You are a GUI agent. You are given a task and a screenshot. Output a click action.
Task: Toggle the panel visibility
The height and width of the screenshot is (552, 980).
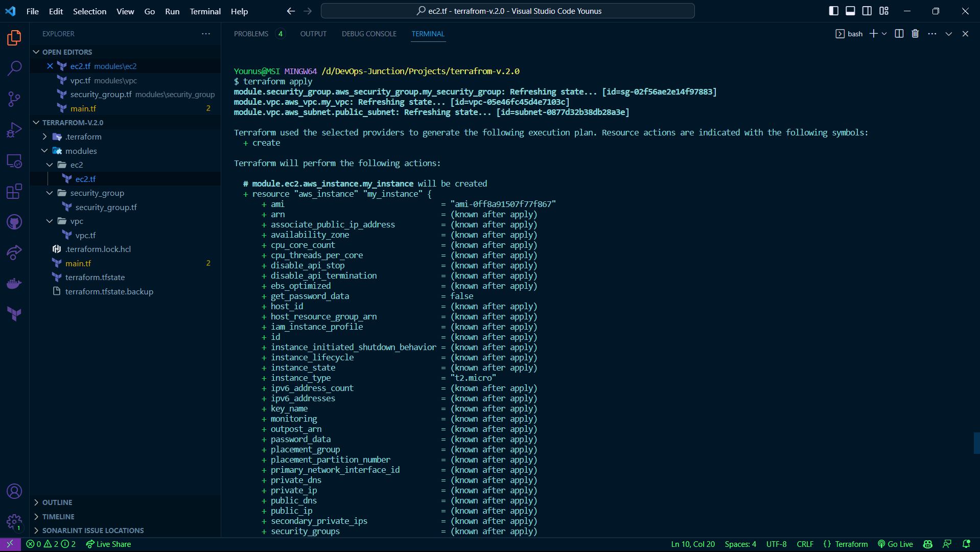(850, 10)
